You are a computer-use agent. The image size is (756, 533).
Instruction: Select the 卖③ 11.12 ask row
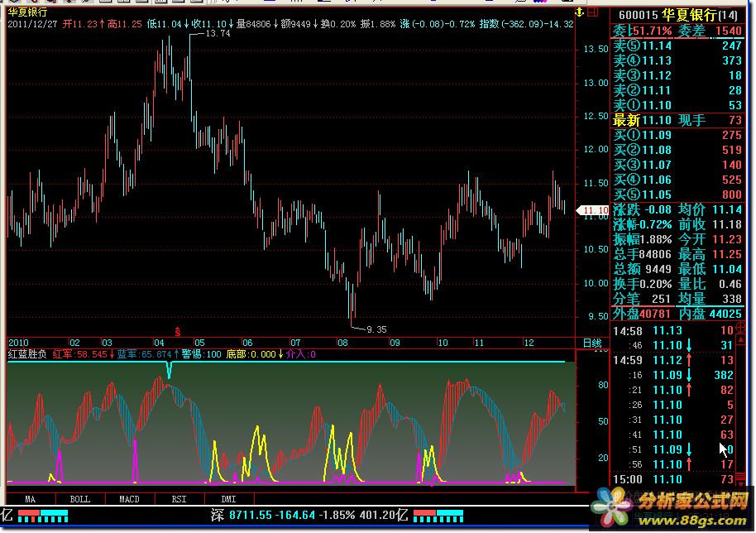click(678, 76)
